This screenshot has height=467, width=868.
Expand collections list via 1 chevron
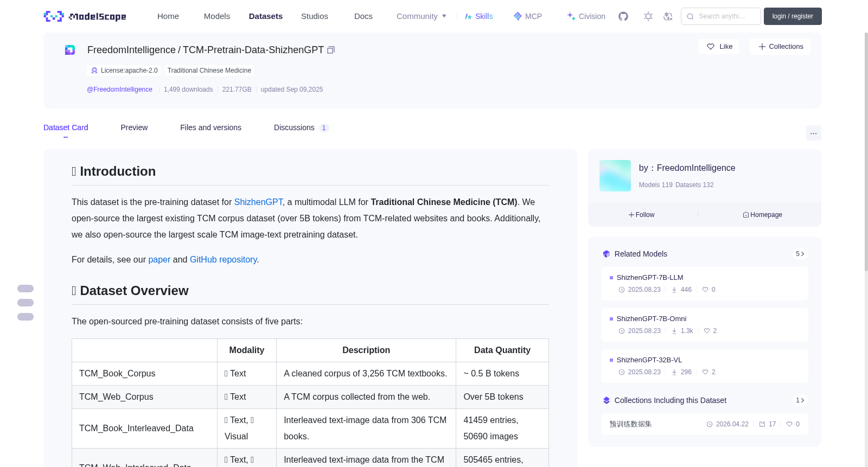pyautogui.click(x=800, y=400)
